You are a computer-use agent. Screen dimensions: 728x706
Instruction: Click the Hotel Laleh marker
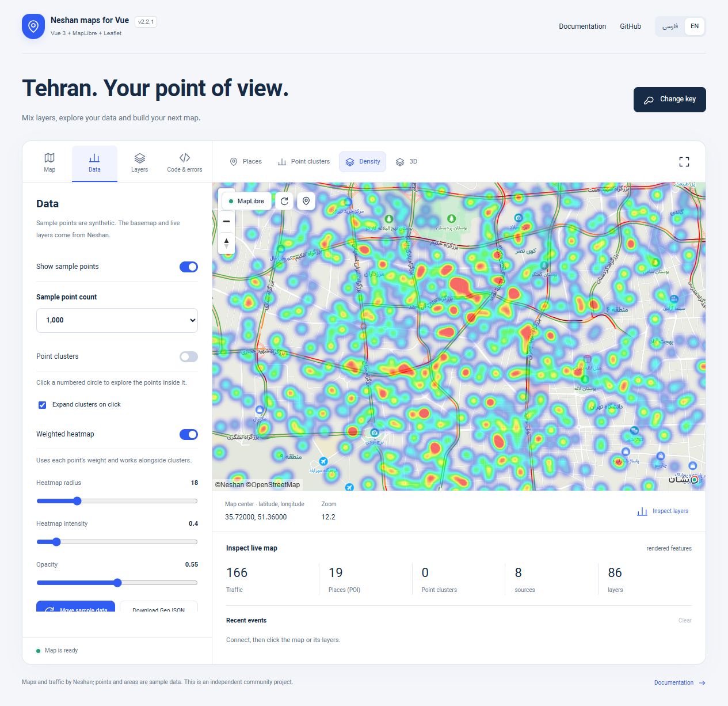coord(588,359)
